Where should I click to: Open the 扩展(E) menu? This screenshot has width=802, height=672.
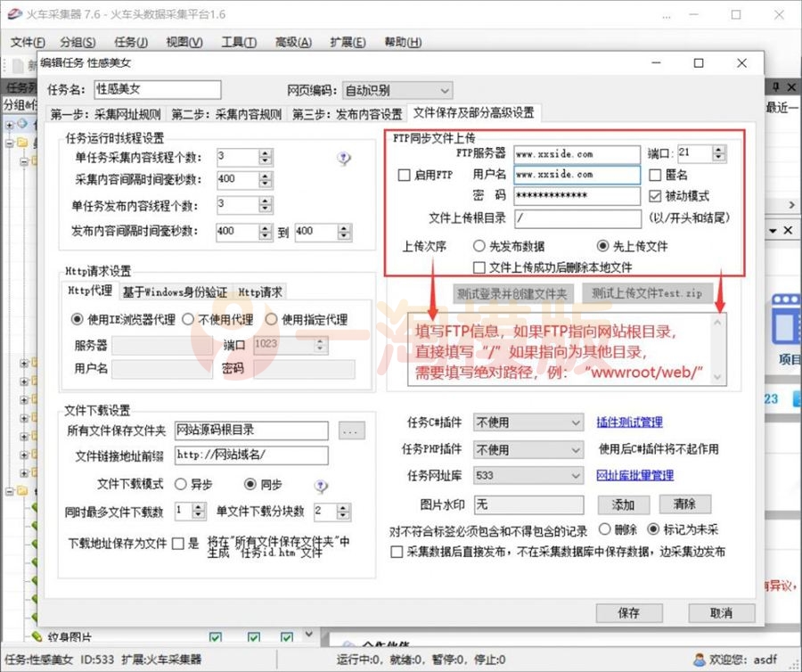tap(348, 43)
